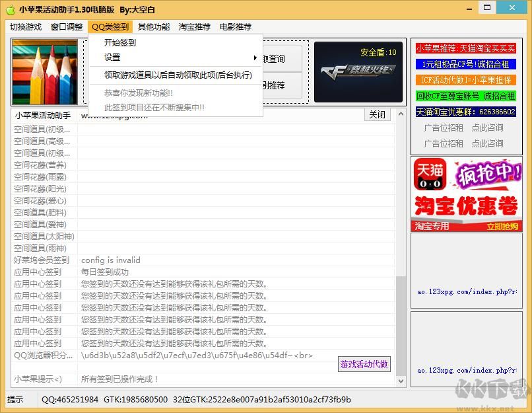Screen dimensions: 532x413
Task: Open the 电影推荐 menu
Action: pos(236,27)
